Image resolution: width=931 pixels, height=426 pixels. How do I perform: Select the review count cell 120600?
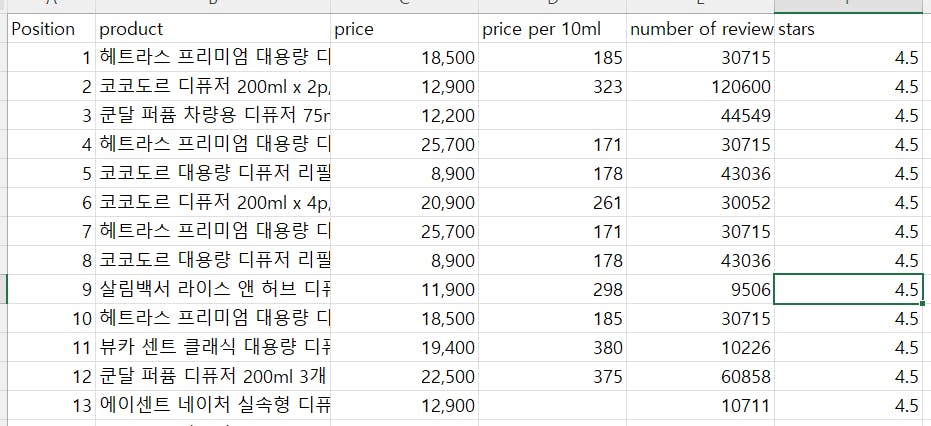pyautogui.click(x=700, y=87)
